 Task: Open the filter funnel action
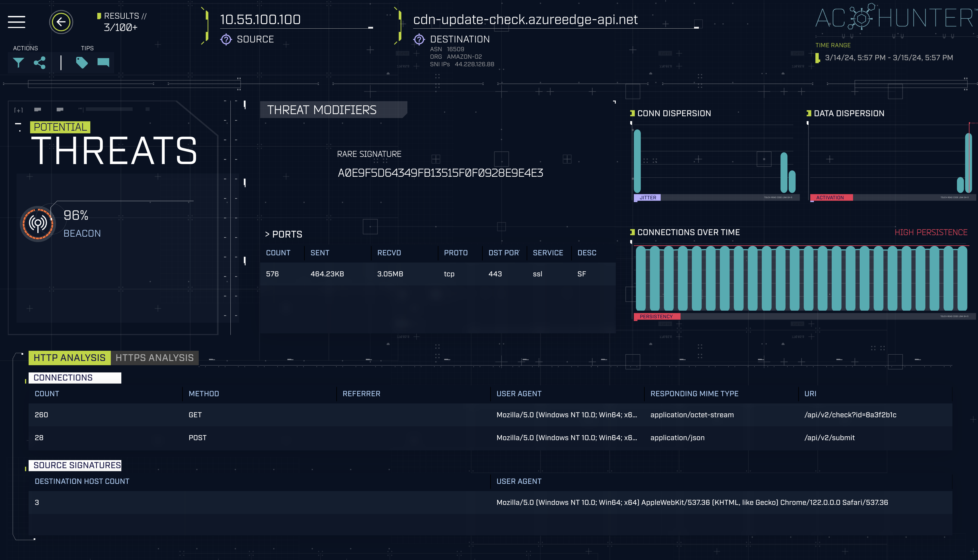click(x=18, y=63)
